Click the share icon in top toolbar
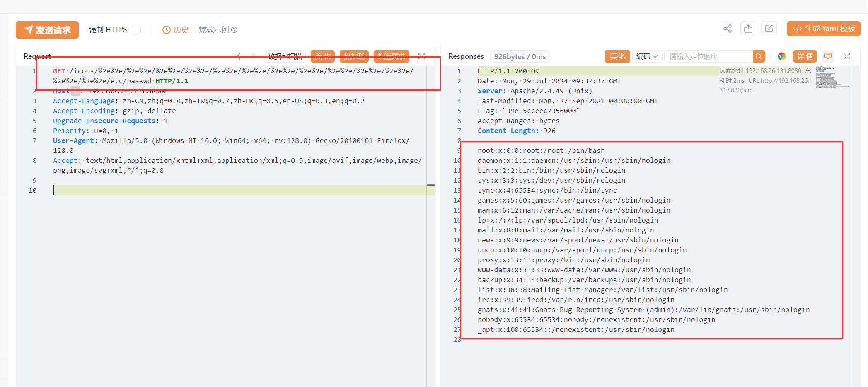The width and height of the screenshot is (868, 387). (x=728, y=29)
